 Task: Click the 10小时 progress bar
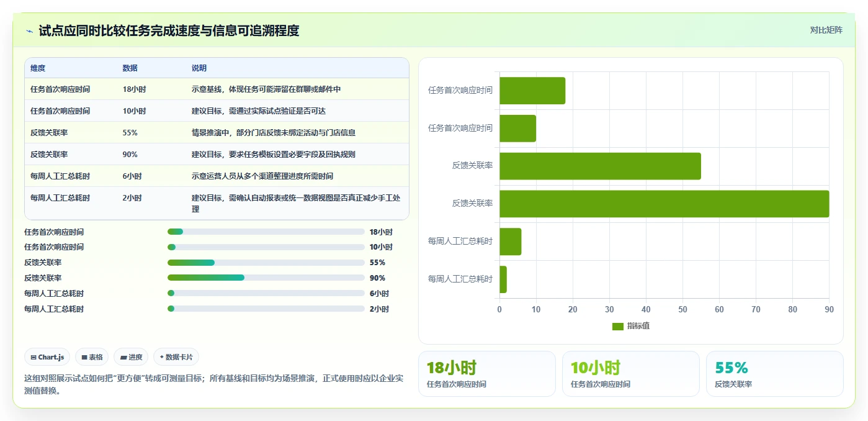(x=266, y=247)
